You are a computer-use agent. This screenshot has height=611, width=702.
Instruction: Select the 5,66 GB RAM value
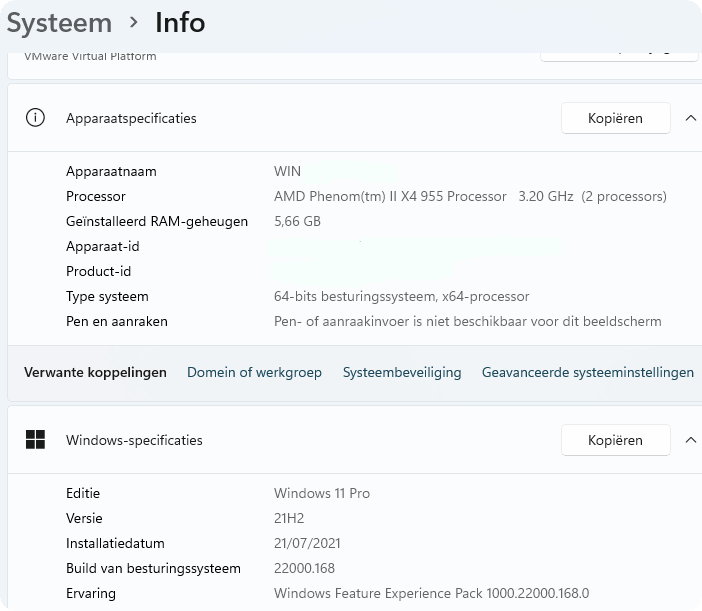(297, 221)
